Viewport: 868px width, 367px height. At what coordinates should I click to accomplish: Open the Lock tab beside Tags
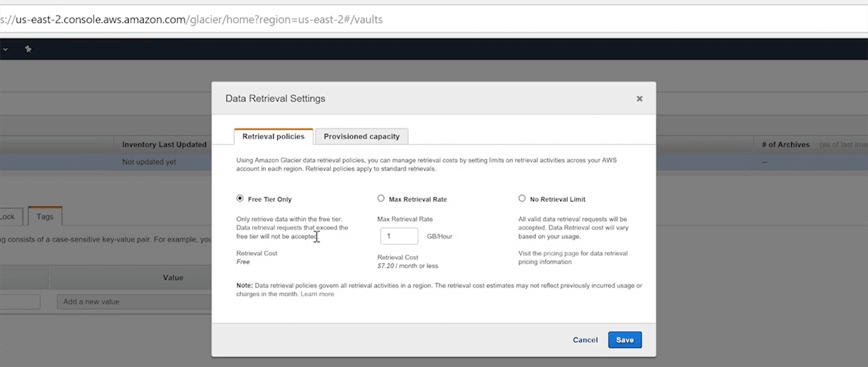pos(8,217)
